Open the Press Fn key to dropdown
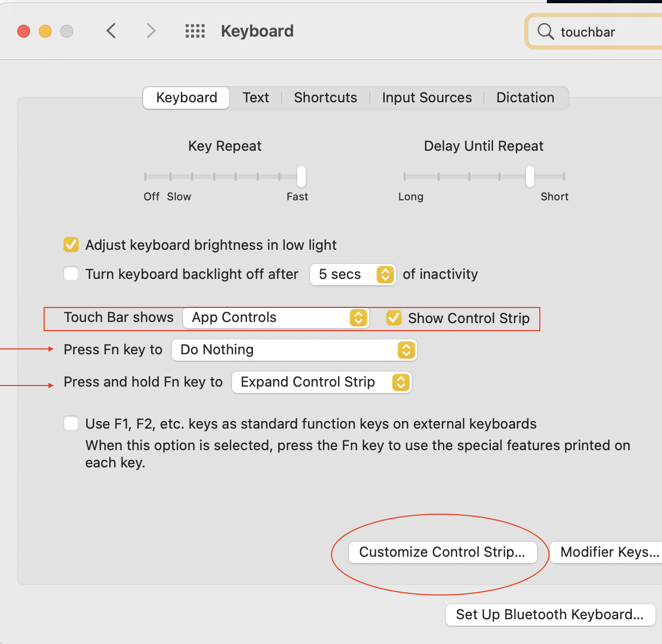 [x=294, y=350]
